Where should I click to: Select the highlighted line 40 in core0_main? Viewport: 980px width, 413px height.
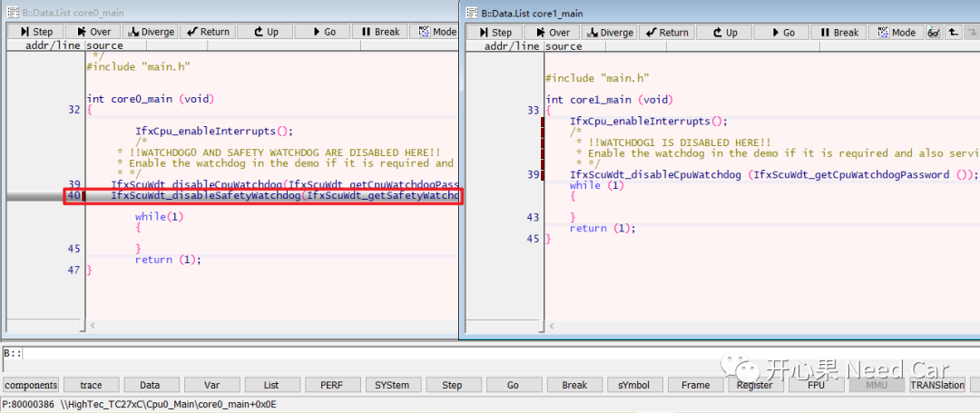(x=272, y=196)
